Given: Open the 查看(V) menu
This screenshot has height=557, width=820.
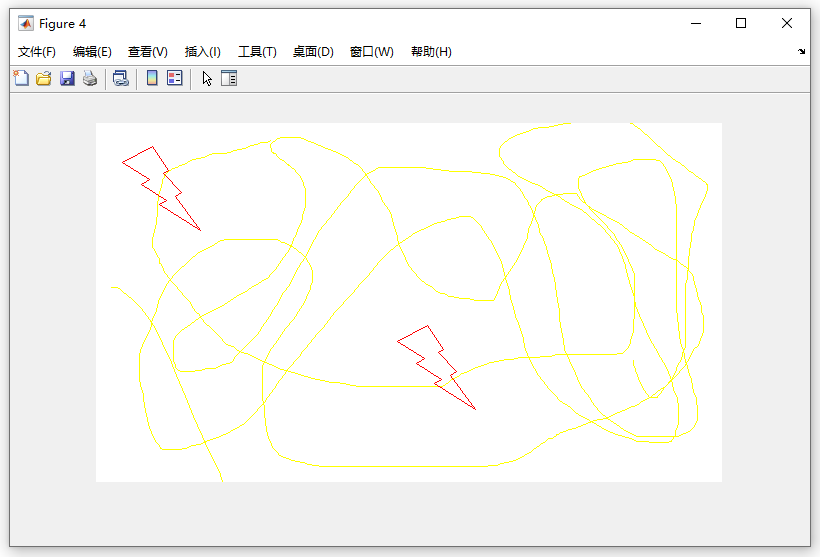Looking at the screenshot, I should (147, 52).
